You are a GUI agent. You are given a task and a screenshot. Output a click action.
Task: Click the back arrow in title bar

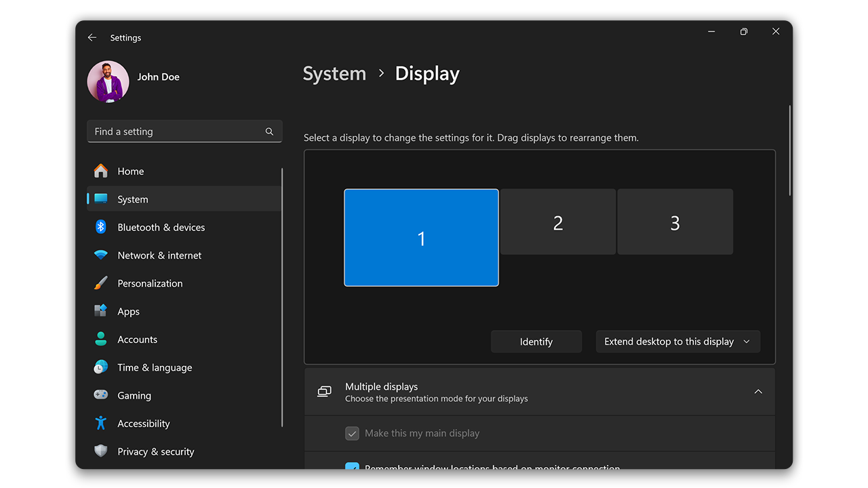coord(92,38)
